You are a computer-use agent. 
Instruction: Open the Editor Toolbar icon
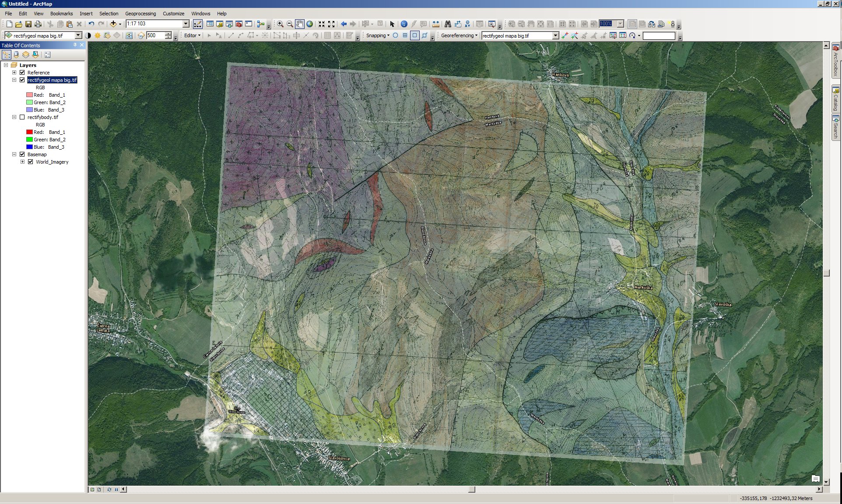click(197, 24)
